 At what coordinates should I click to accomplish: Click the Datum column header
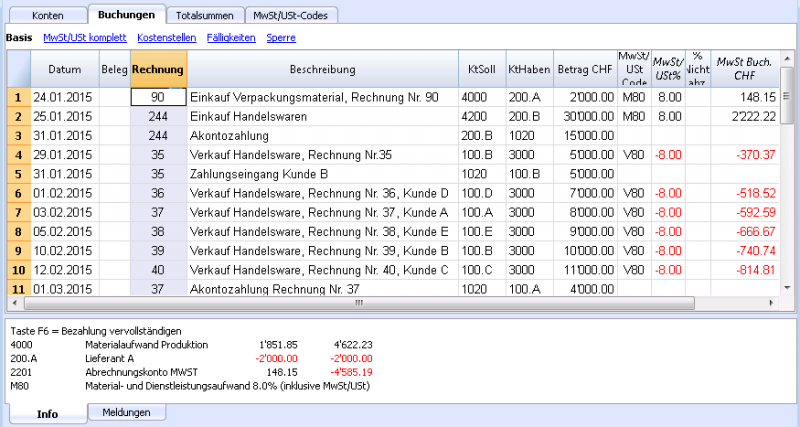[x=65, y=69]
